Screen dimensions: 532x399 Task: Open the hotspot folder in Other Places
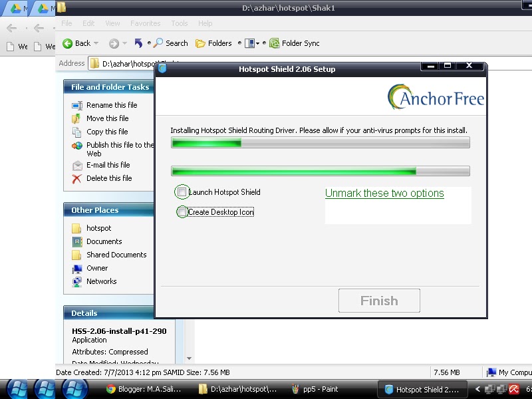[x=98, y=228]
